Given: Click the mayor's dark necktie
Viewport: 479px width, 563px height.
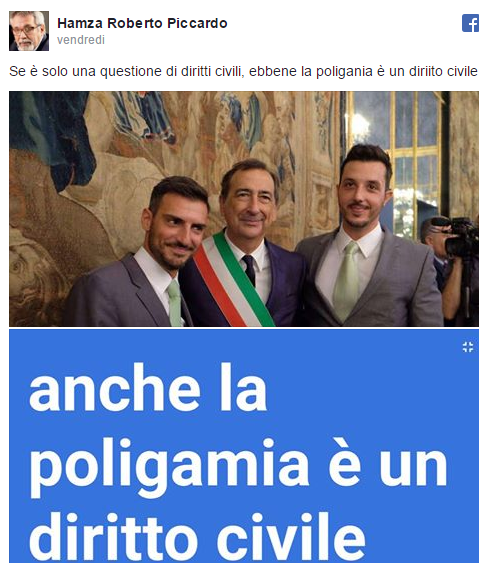Looking at the screenshot, I should click(x=249, y=269).
